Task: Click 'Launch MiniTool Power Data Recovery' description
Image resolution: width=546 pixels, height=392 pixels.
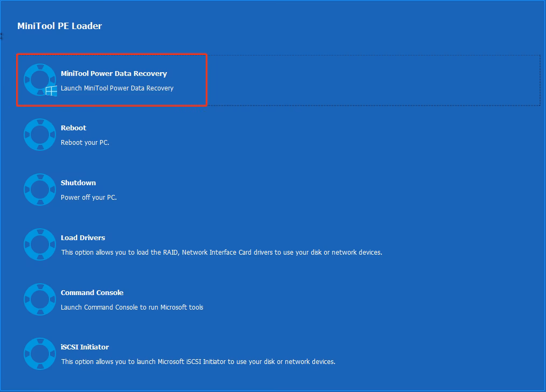Action: 117,88
